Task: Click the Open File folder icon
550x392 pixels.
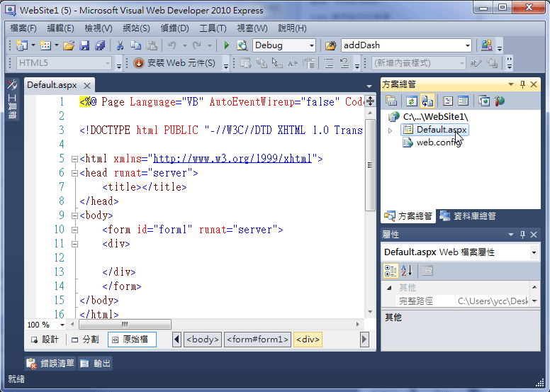Action: (x=69, y=45)
